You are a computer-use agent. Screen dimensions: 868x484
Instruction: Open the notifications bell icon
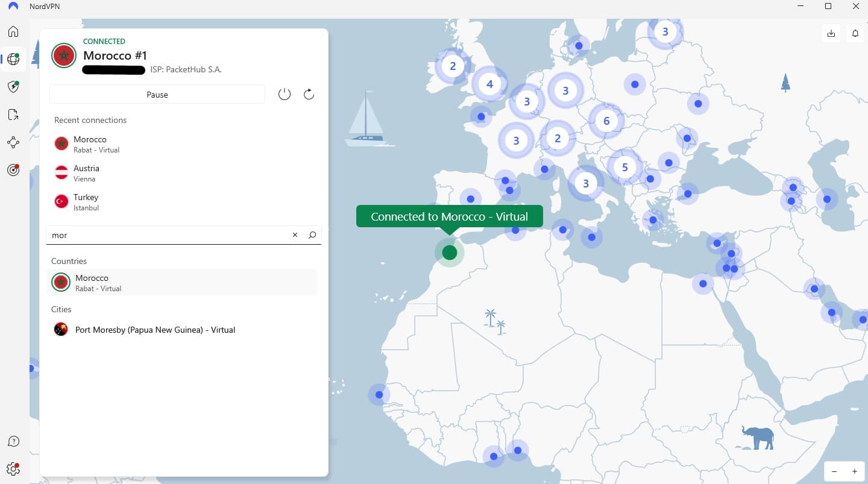tap(855, 33)
